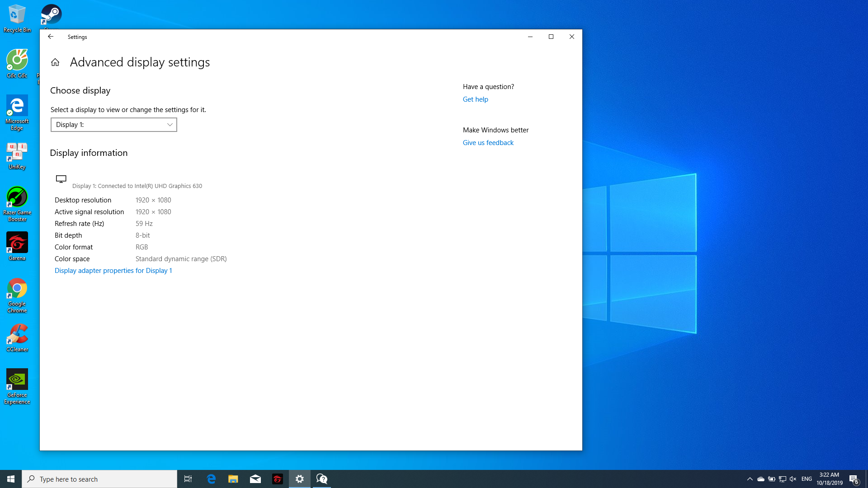Open the Steam desktop shortcut
868x488 pixels.
(x=51, y=15)
